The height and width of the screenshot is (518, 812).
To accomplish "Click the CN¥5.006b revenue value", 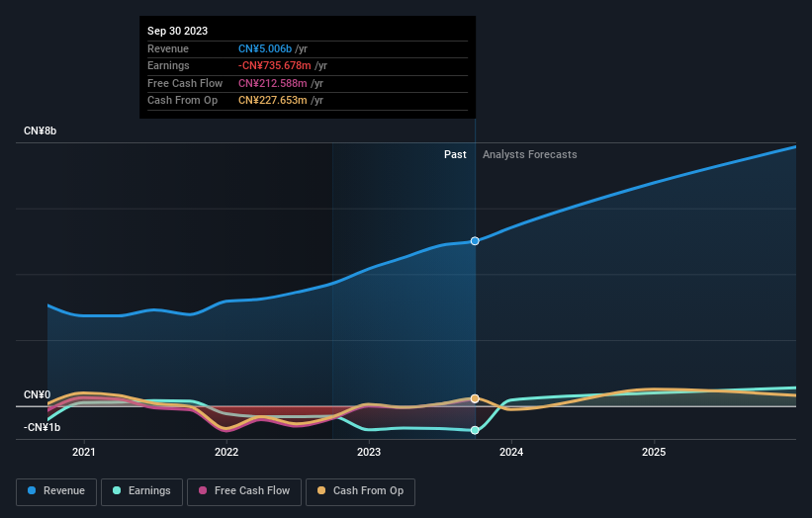I will click(x=265, y=48).
